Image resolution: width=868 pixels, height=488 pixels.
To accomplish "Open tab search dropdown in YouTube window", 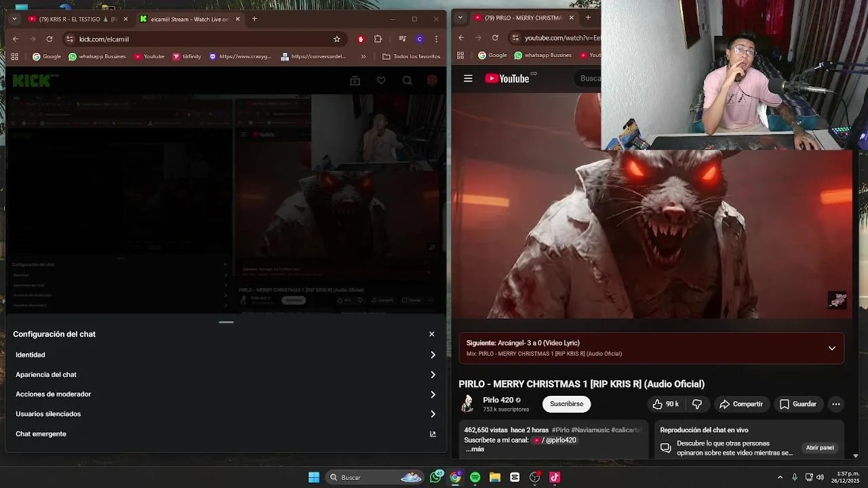I will (x=461, y=18).
